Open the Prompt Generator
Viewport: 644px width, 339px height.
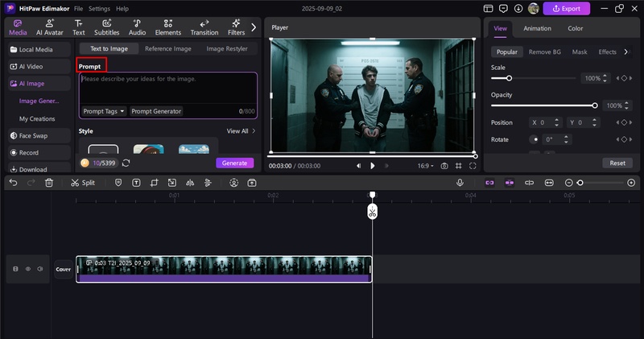click(x=156, y=111)
